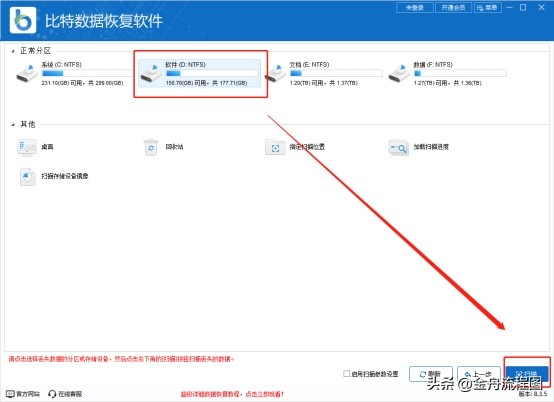Maximize the recovery software window

click(x=523, y=7)
